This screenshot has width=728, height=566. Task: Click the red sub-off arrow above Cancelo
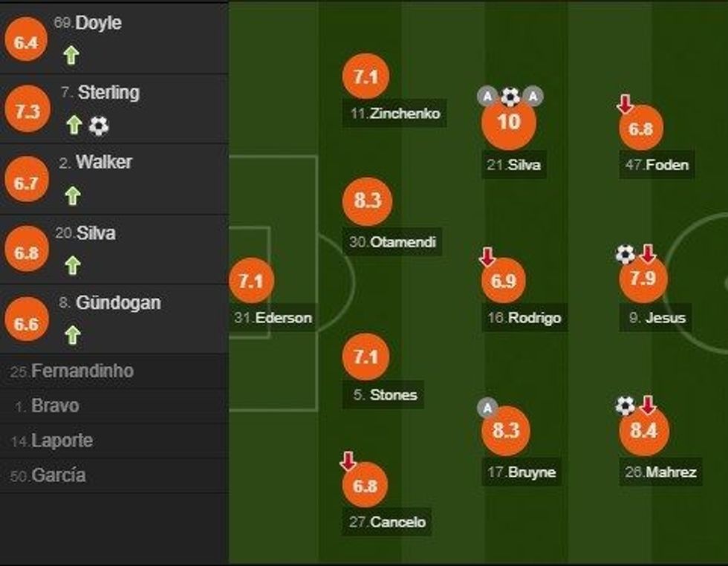tap(348, 461)
